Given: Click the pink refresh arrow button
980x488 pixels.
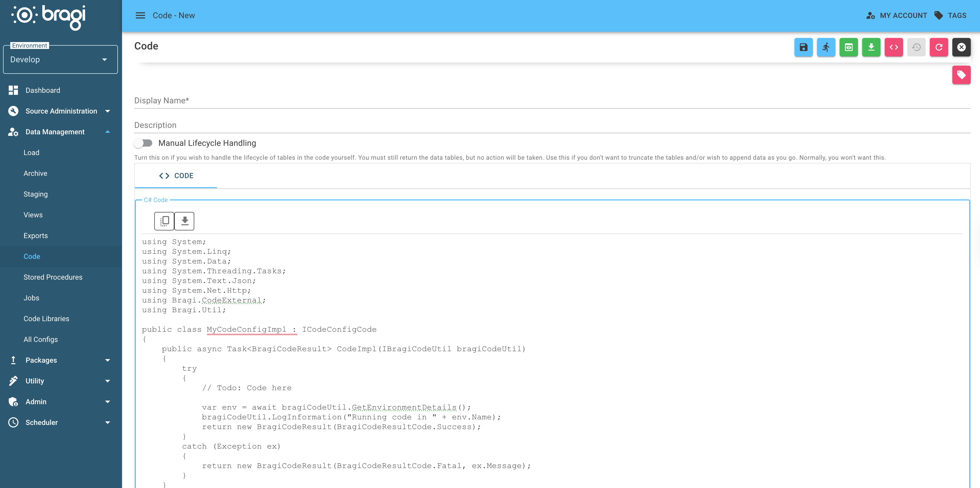Looking at the screenshot, I should [x=939, y=47].
